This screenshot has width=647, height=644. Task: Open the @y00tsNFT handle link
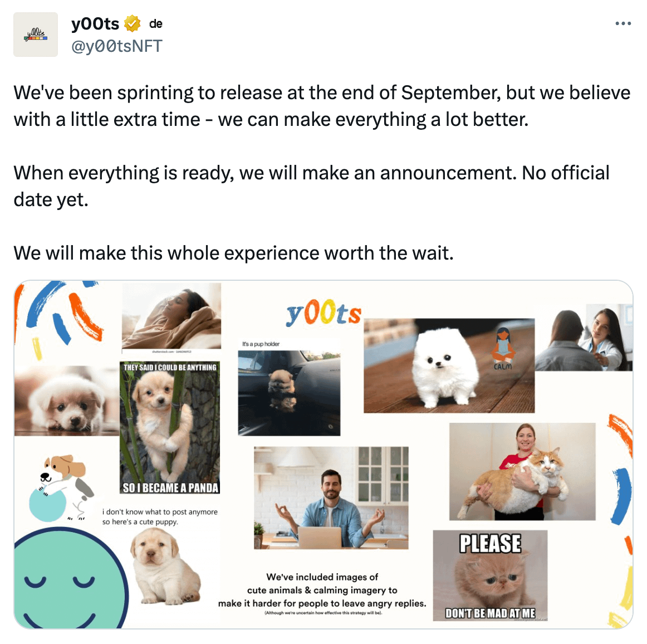pos(117,46)
